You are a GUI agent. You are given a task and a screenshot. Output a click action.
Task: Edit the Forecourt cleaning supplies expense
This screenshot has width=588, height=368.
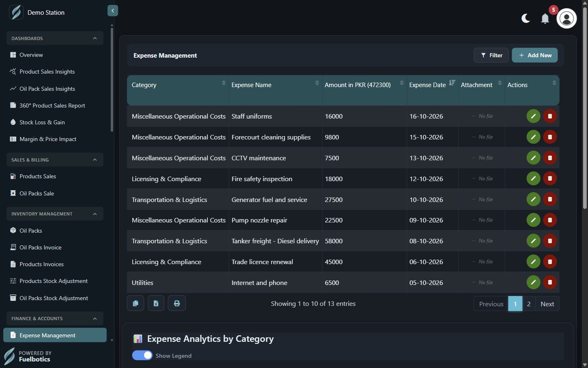point(533,137)
